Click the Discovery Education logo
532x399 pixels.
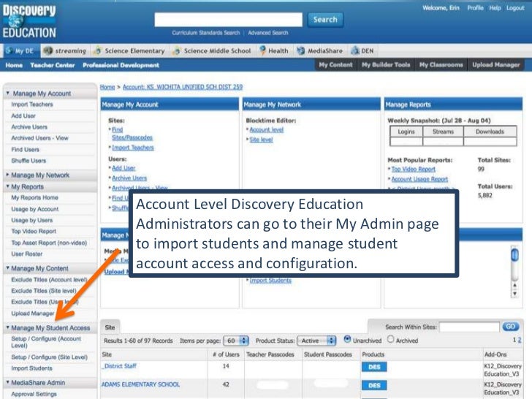coord(29,21)
